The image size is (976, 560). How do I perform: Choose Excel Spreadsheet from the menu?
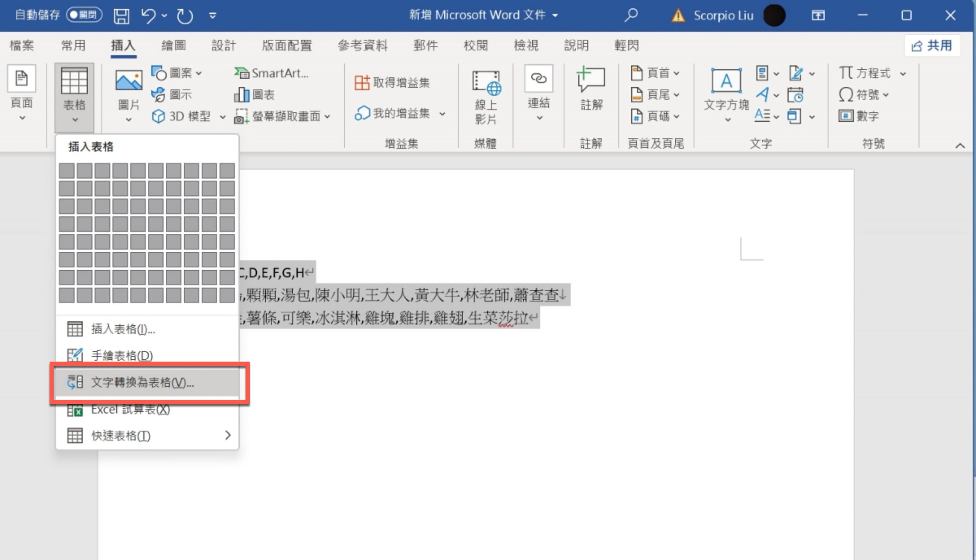click(130, 410)
